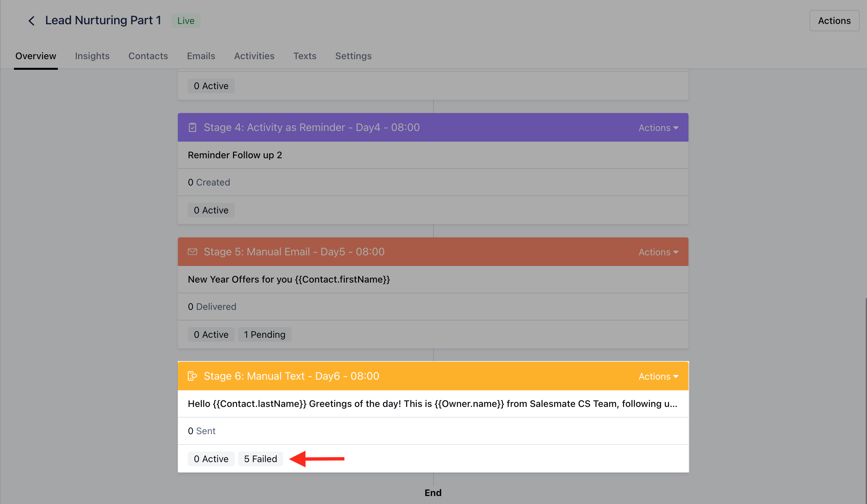Click the Reminder Follow up 2 row
Image resolution: width=867 pixels, height=504 pixels.
click(x=433, y=155)
